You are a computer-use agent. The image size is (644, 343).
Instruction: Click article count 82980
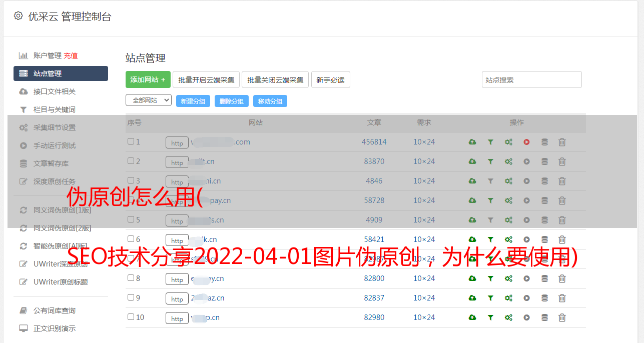pyautogui.click(x=374, y=317)
